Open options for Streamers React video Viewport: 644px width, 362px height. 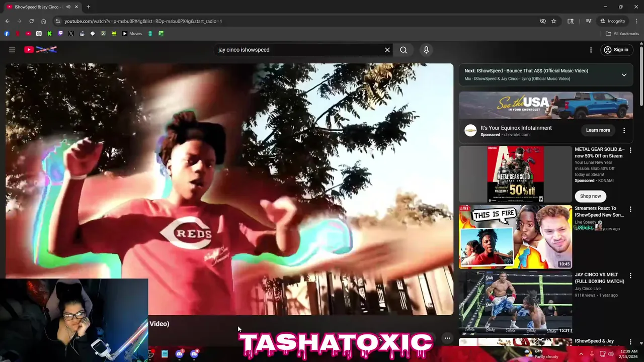(630, 209)
